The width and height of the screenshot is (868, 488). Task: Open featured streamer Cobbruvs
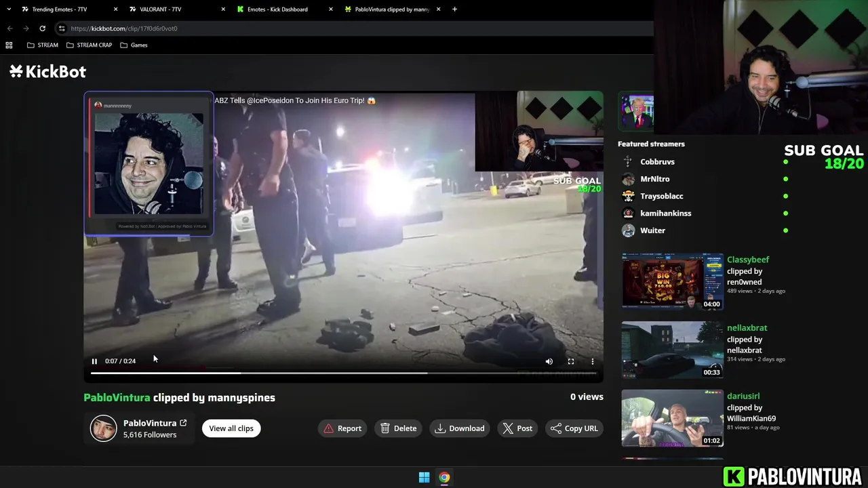657,162
